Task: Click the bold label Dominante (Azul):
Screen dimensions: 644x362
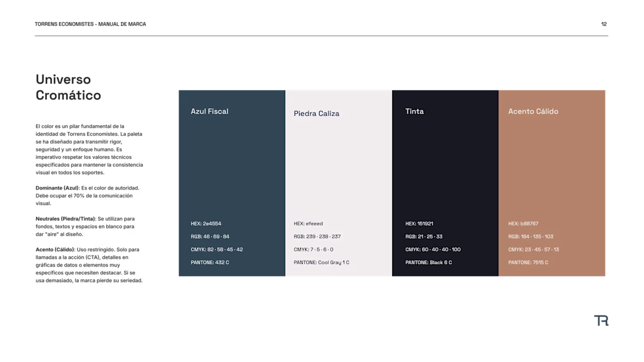Action: 58,188
